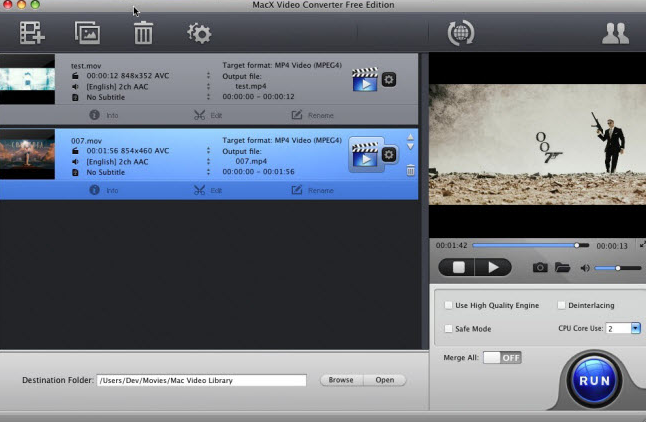Open settings gear for test.mov row
This screenshot has height=422, width=646.
[389, 79]
